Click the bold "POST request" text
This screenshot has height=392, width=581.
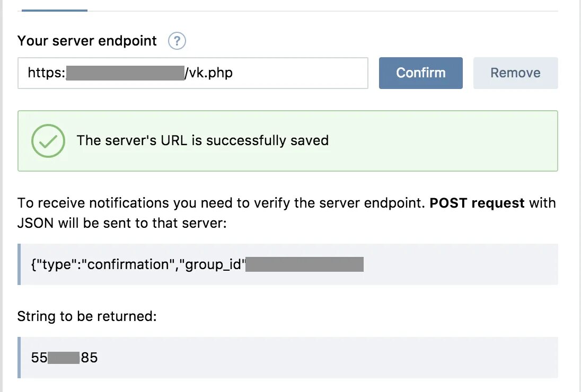pos(477,203)
